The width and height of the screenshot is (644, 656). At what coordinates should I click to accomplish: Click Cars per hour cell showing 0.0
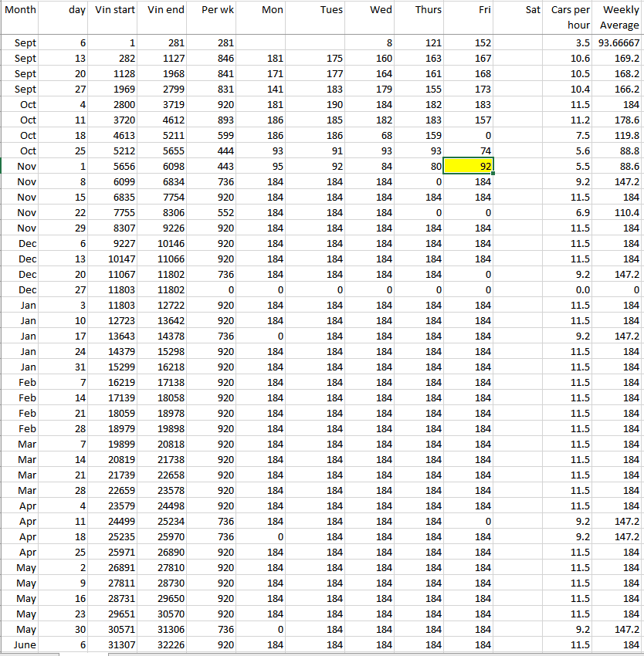(571, 289)
